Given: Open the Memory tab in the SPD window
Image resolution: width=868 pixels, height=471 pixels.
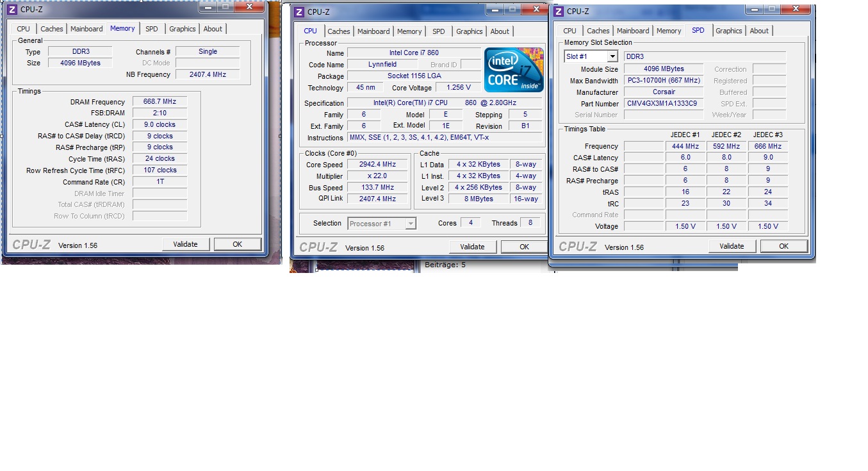Looking at the screenshot, I should (x=669, y=31).
